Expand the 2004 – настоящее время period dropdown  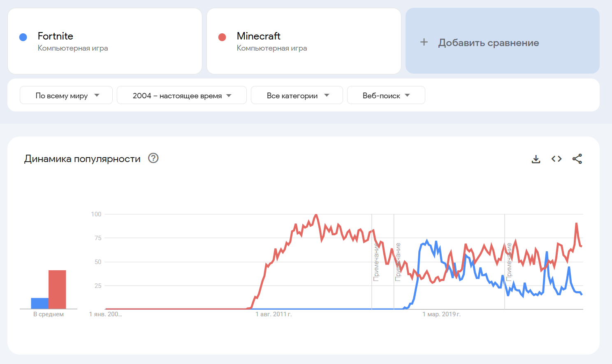point(181,95)
